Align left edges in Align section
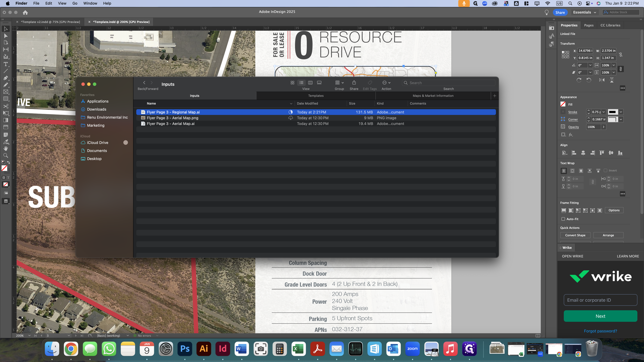Screen dimensions: 644x362 (574, 153)
